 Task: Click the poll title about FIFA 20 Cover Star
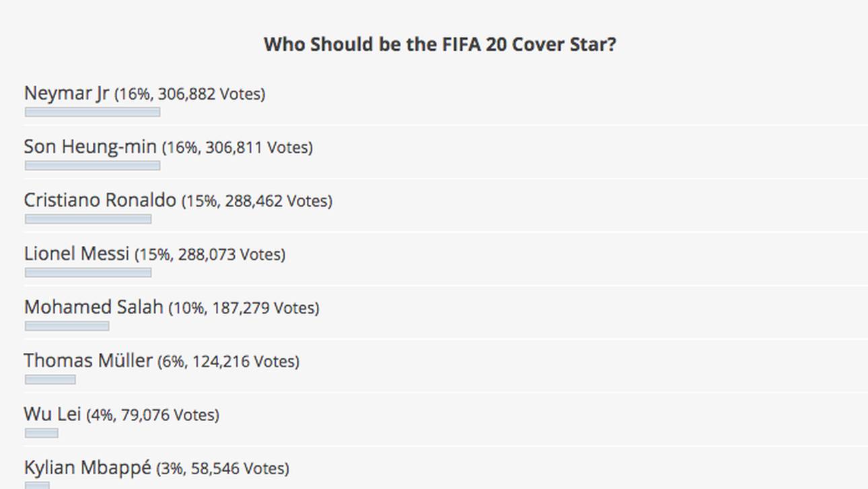(x=439, y=44)
